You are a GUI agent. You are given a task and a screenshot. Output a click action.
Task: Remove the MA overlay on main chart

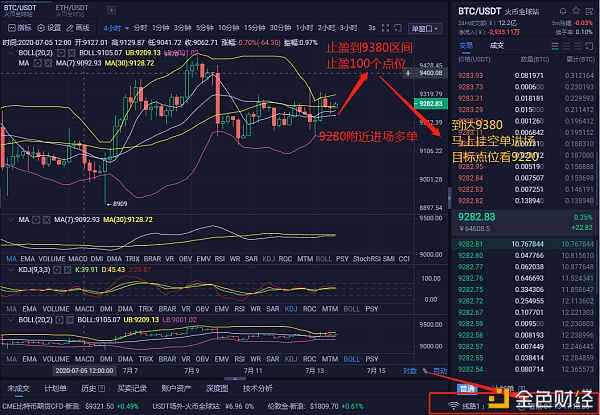[48, 63]
